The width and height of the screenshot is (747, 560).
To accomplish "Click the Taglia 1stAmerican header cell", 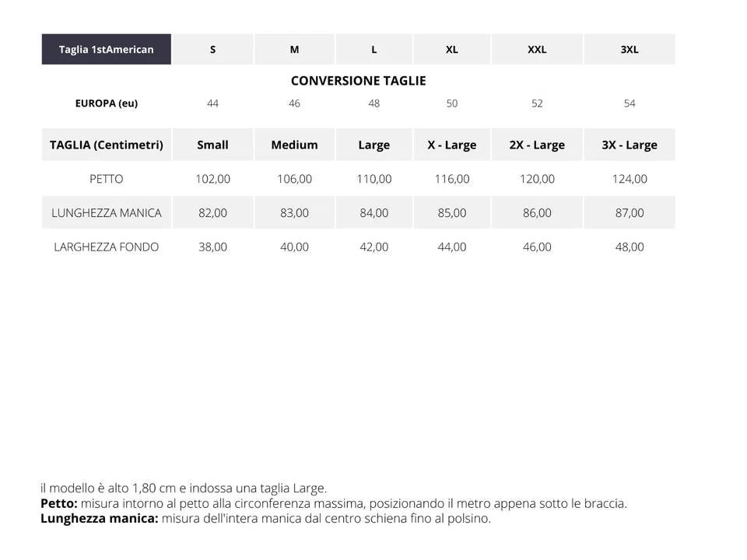I will click(x=107, y=49).
